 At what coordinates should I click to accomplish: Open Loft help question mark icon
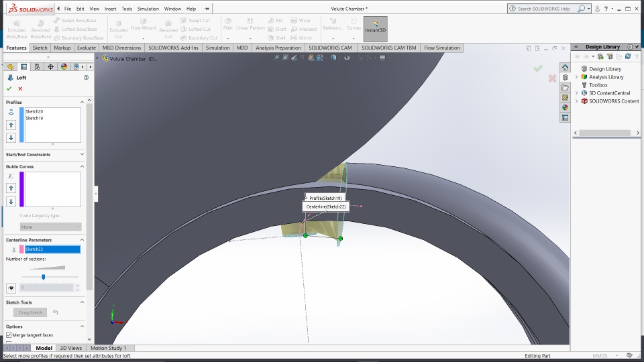point(87,78)
